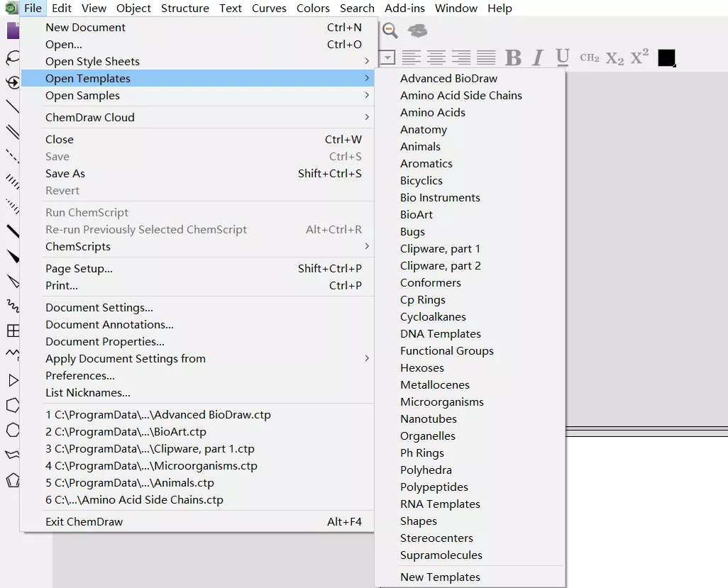Open Functional Groups template
Image resolution: width=728 pixels, height=588 pixels.
pos(470,350)
